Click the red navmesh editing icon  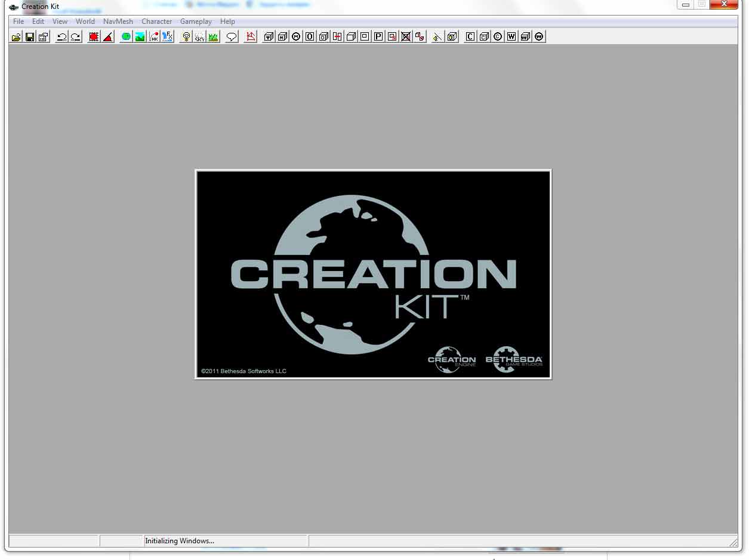[251, 37]
